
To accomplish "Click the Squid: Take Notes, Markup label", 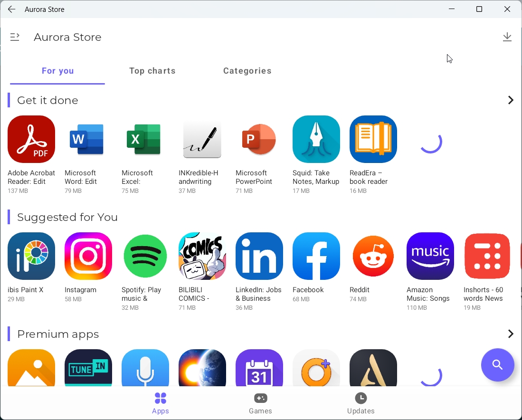I will [316, 177].
